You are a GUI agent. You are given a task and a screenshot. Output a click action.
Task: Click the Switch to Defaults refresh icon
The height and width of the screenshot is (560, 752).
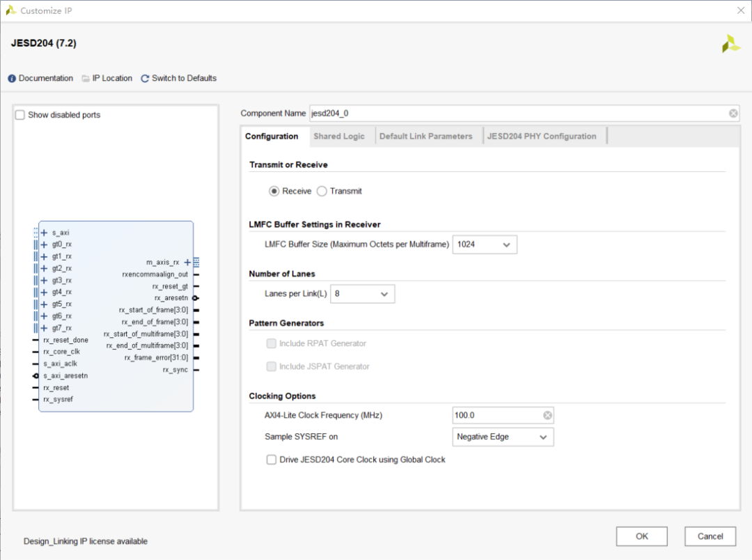coord(145,79)
